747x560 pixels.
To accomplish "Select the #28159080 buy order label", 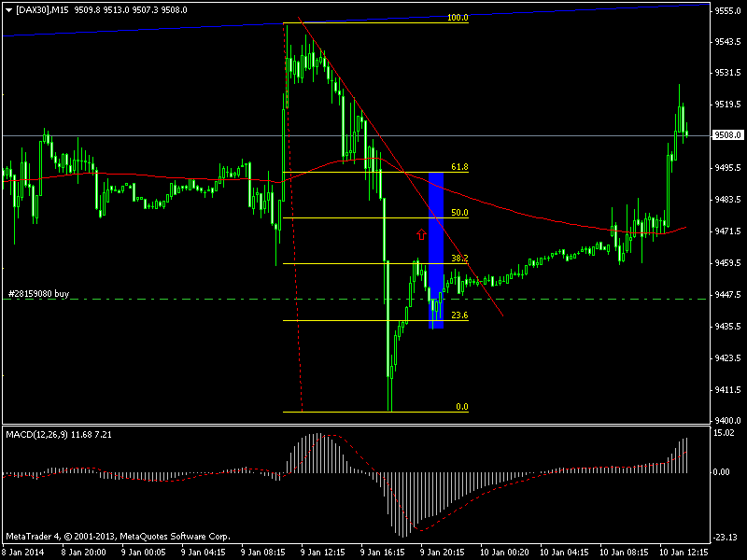I will point(38,293).
